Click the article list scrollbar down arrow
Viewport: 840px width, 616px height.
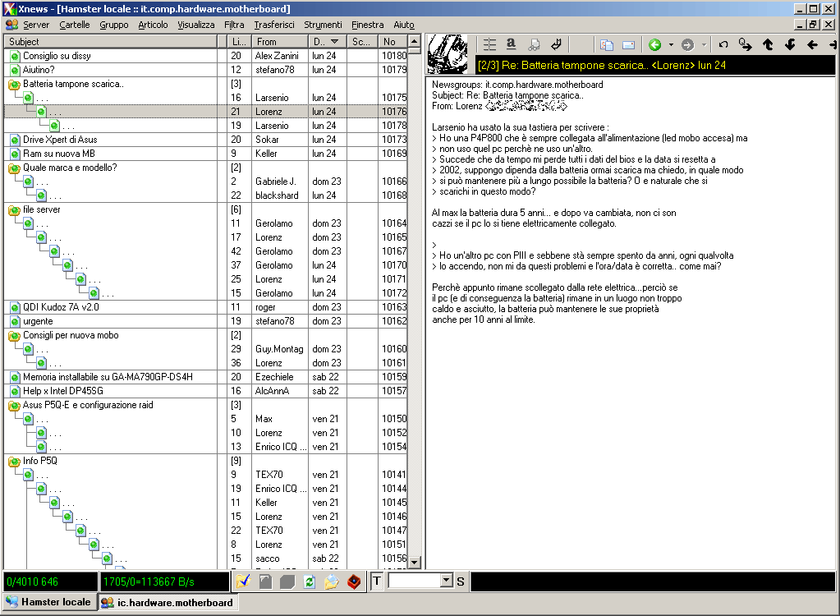tap(414, 563)
